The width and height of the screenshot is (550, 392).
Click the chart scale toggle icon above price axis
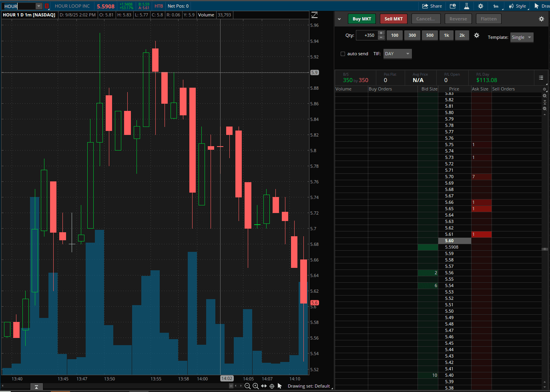pyautogui.click(x=315, y=15)
